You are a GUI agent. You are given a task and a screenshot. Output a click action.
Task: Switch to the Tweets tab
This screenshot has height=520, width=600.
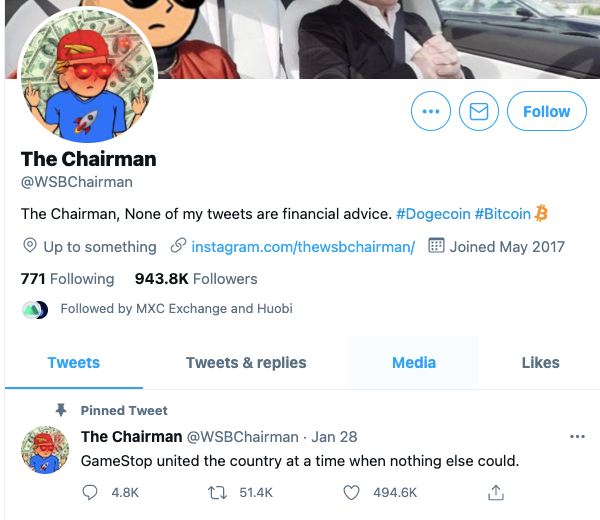click(74, 362)
